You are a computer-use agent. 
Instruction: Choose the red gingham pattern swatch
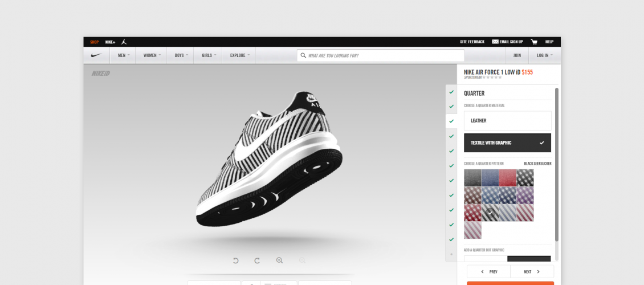(472, 213)
